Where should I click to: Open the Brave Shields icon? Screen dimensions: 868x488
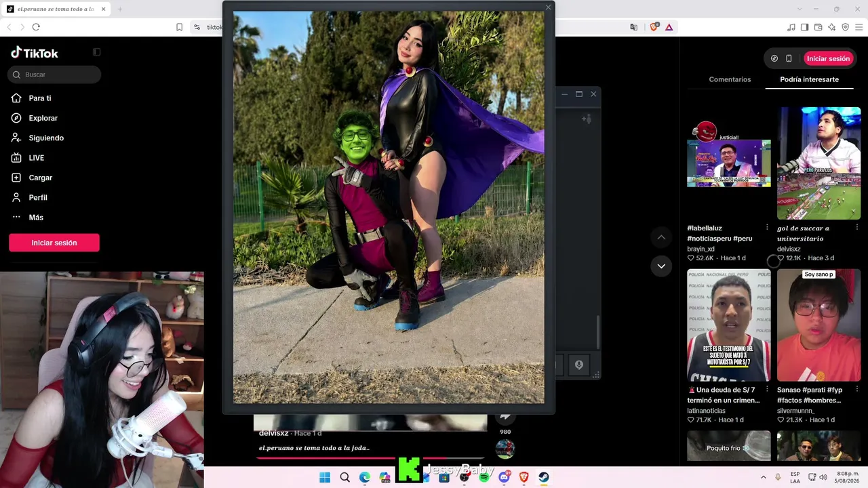[x=654, y=27]
